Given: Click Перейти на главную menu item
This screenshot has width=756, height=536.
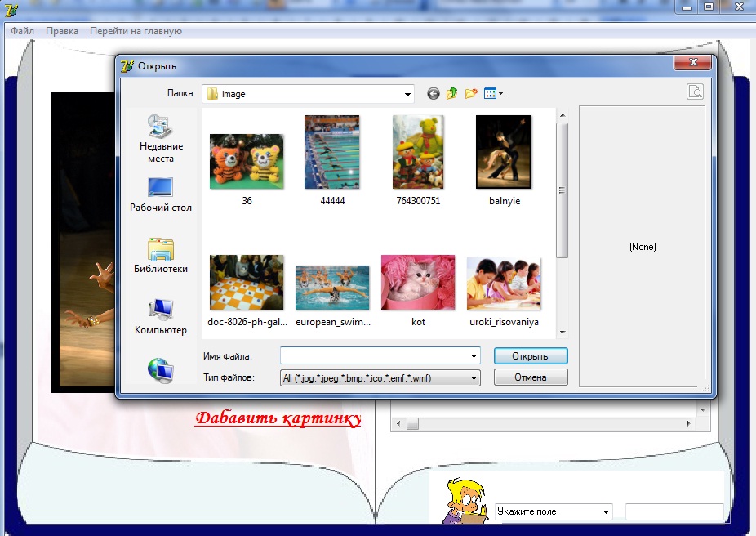Looking at the screenshot, I should (x=136, y=31).
